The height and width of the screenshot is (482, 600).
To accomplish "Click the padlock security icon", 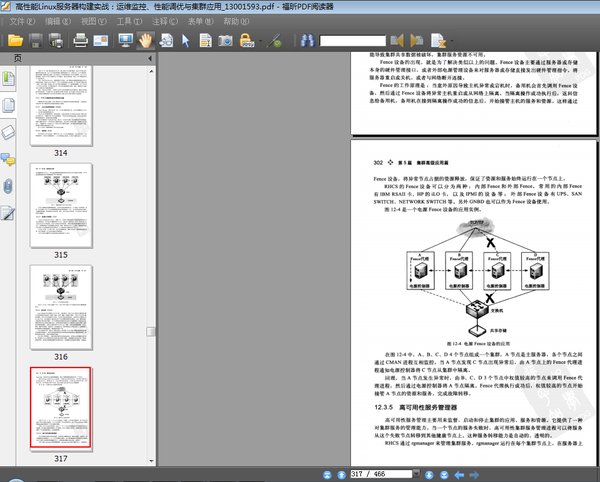I will [247, 41].
